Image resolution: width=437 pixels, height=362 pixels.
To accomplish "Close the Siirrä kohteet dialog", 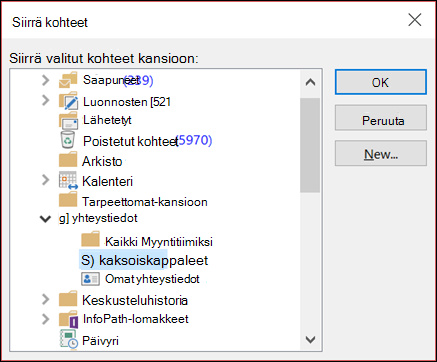I will tap(415, 20).
